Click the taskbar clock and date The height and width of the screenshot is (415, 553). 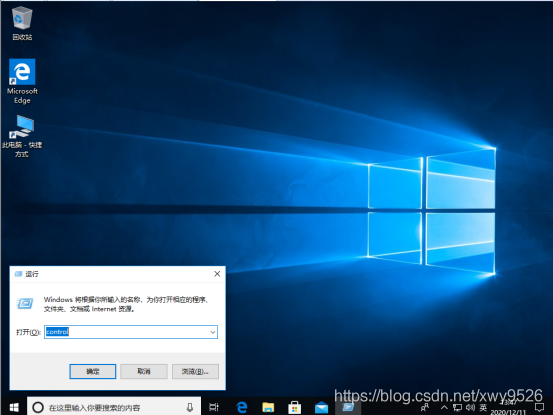click(509, 408)
